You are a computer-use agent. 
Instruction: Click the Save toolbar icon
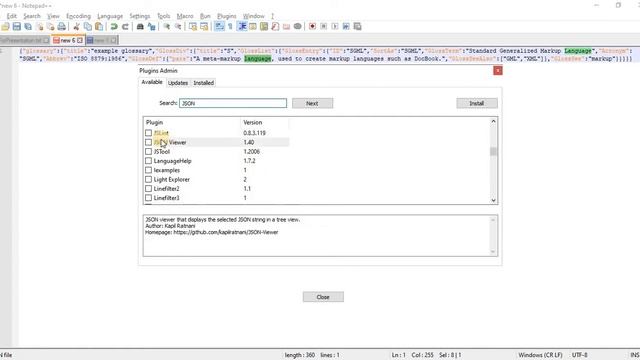tap(17, 27)
